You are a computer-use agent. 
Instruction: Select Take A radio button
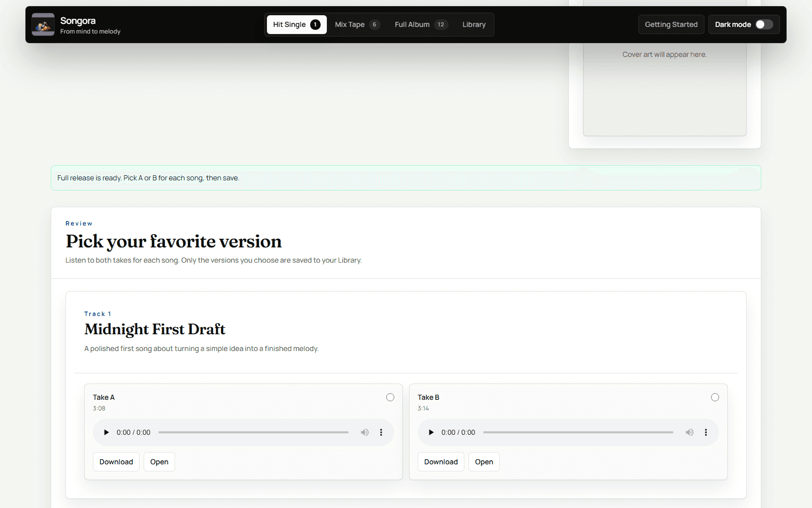coord(390,397)
